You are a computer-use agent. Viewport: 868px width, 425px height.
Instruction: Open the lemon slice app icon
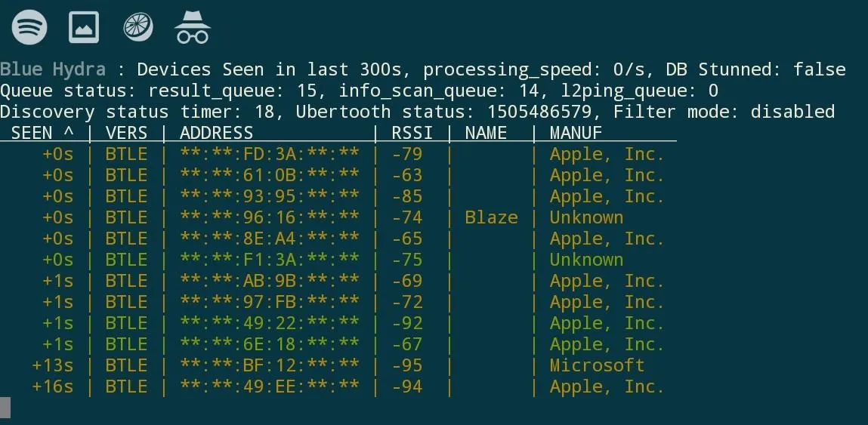[137, 27]
